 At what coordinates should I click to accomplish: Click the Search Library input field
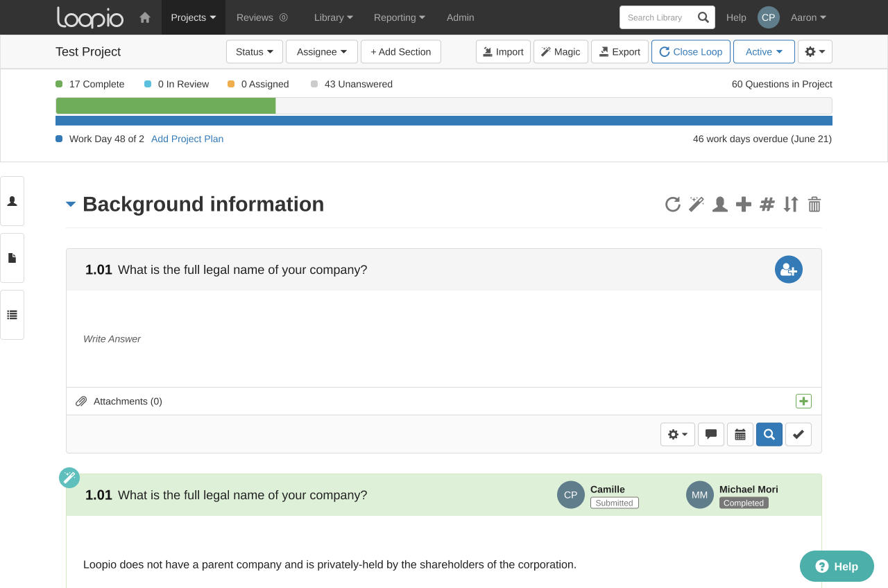(x=658, y=17)
